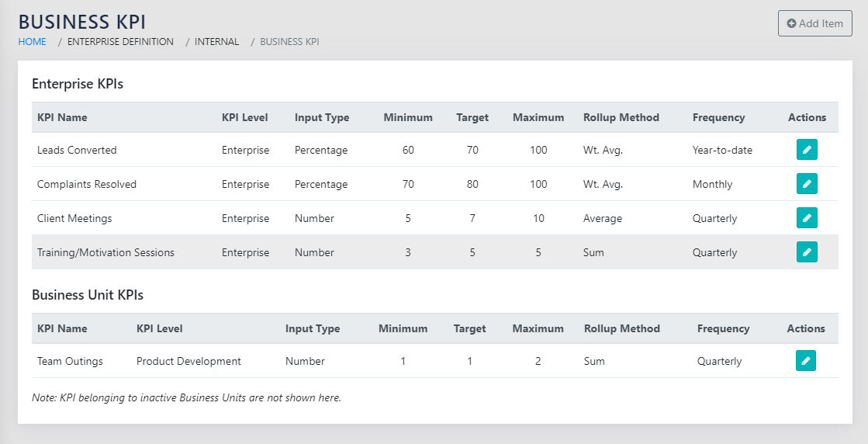The height and width of the screenshot is (444, 868).
Task: Go to HOME in the breadcrumb
Action: [x=33, y=42]
